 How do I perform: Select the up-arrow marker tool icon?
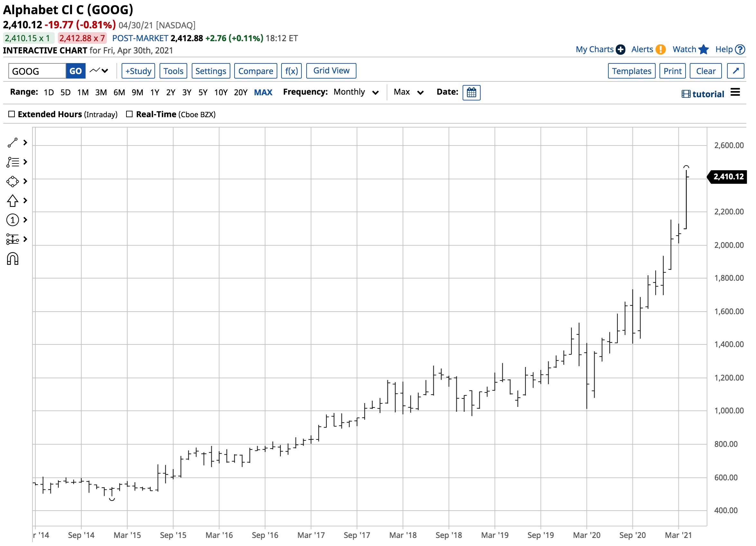pos(13,201)
